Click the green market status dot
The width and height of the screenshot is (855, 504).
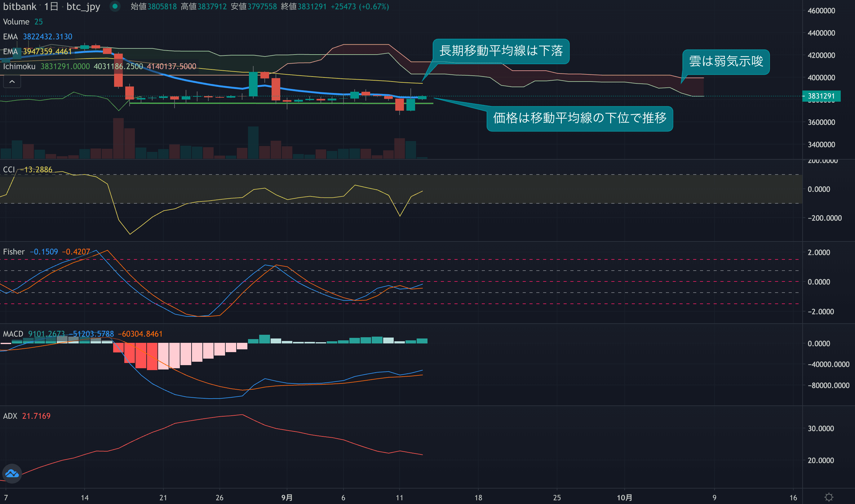(x=115, y=6)
